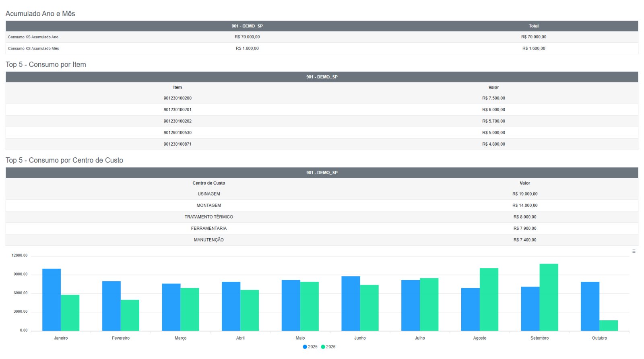Select the FERRAMENTARIA cost center row
The image size is (644, 359).
point(322,228)
